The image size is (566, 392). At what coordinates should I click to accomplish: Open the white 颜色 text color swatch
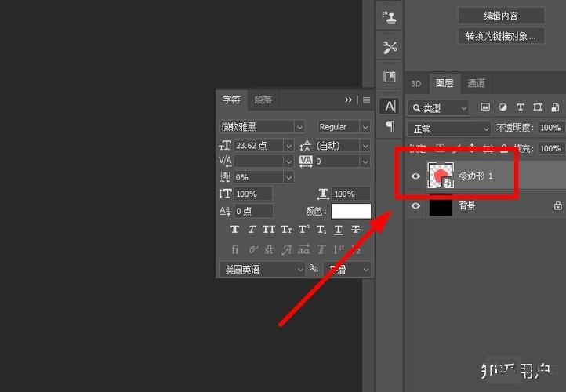(x=351, y=211)
